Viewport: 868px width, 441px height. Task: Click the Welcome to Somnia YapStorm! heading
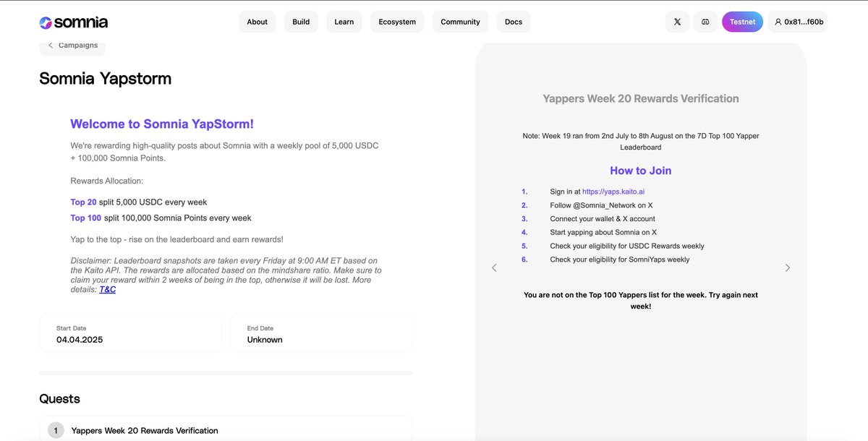coord(162,124)
